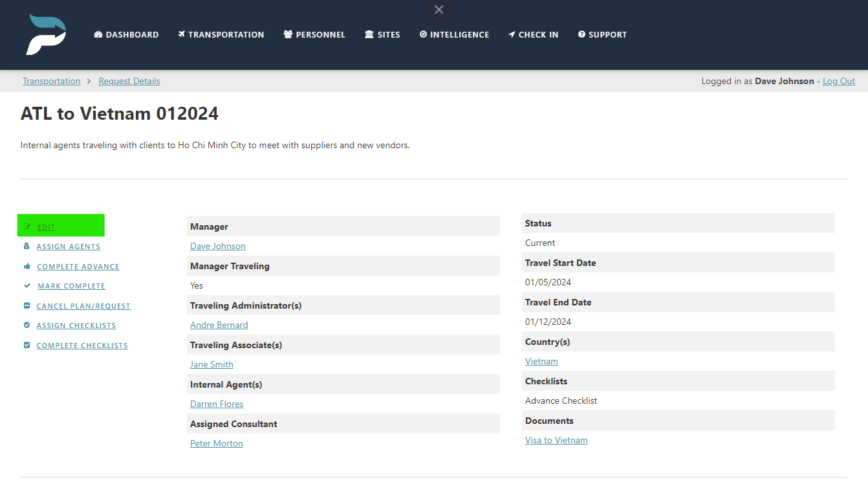This screenshot has height=495, width=868.
Task: Click the company logo in the header
Action: (45, 34)
